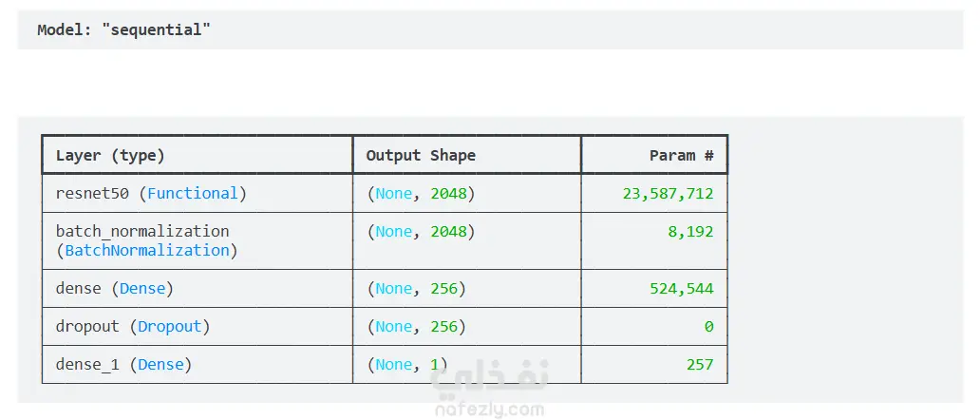Click the Model: "sequential" title text
Viewport: 980px width, 420px height.
pyautogui.click(x=123, y=29)
